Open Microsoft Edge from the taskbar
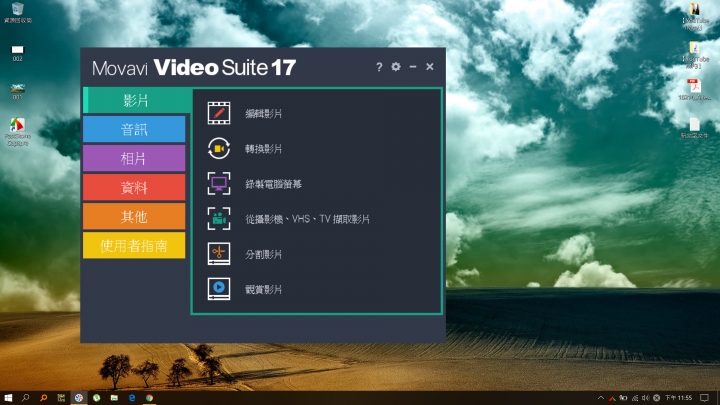Viewport: 720px width, 405px height. [132, 398]
